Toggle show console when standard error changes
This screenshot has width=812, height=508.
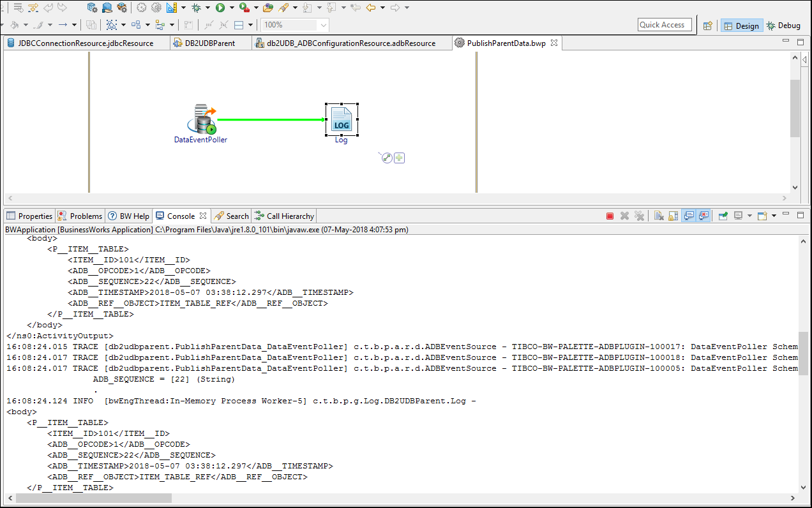[x=703, y=216]
